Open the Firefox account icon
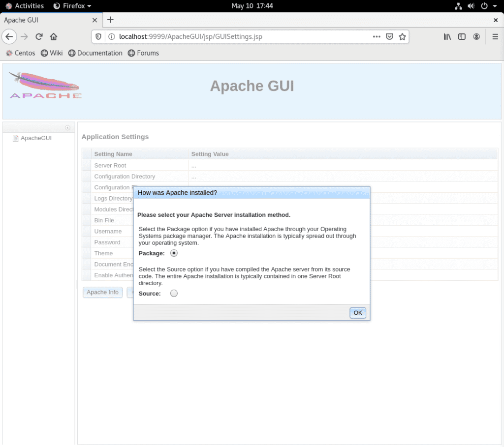Viewport: 504px width, 447px height. point(476,36)
